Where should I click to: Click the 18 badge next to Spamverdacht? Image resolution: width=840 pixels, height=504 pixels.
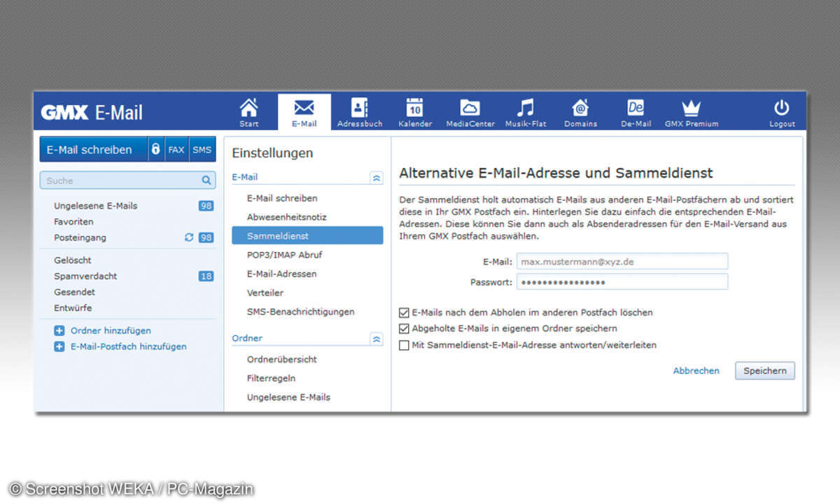point(206,276)
